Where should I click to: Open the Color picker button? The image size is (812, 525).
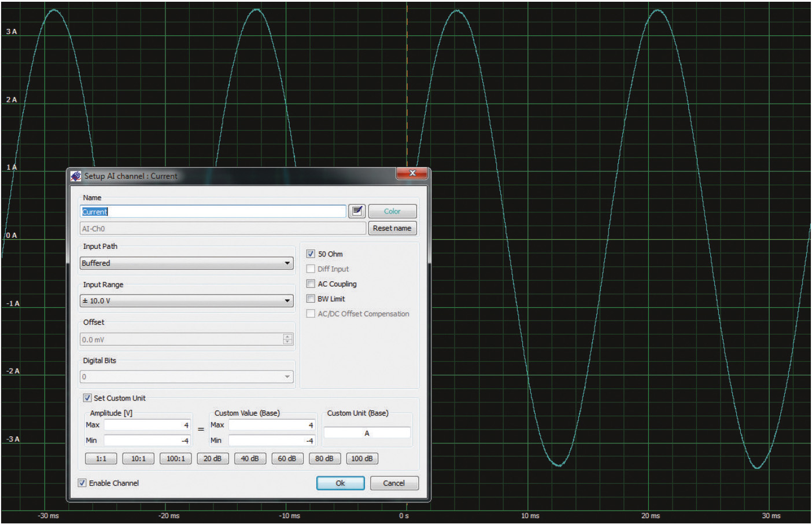click(x=392, y=211)
